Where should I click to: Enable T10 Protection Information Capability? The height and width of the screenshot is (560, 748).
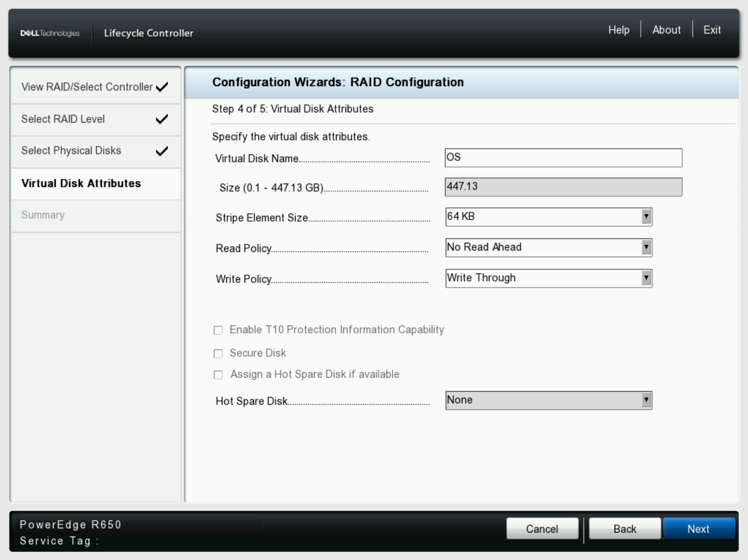coord(219,331)
